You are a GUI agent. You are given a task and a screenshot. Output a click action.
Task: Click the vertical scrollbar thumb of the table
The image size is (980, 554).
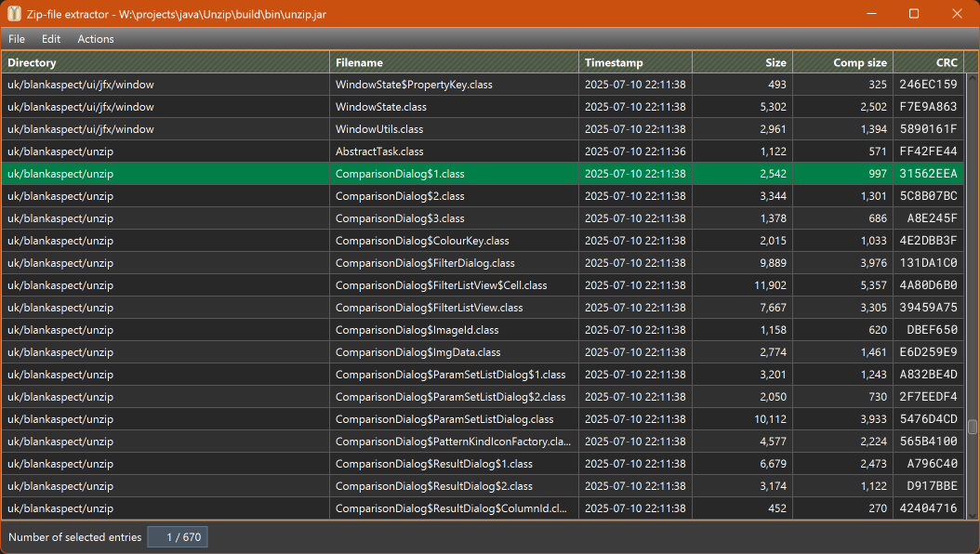click(972, 427)
